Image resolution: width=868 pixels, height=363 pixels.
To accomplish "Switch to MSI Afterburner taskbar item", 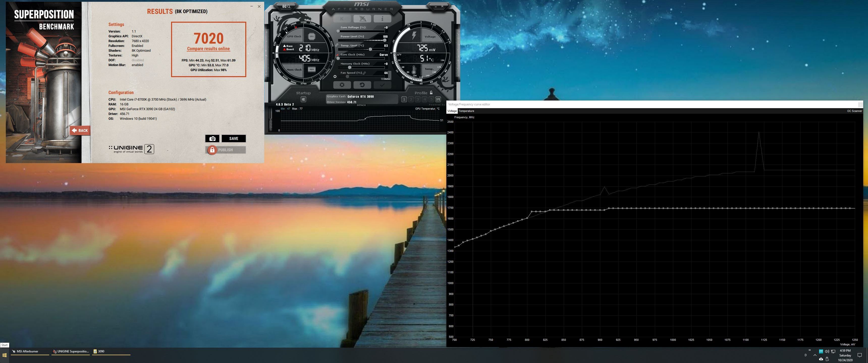I will [x=30, y=352].
